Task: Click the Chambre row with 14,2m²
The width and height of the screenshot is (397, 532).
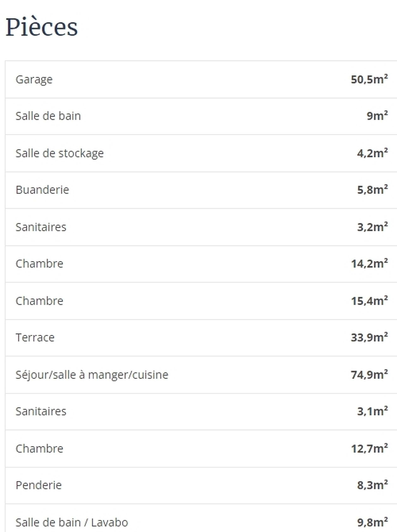Action: click(201, 264)
